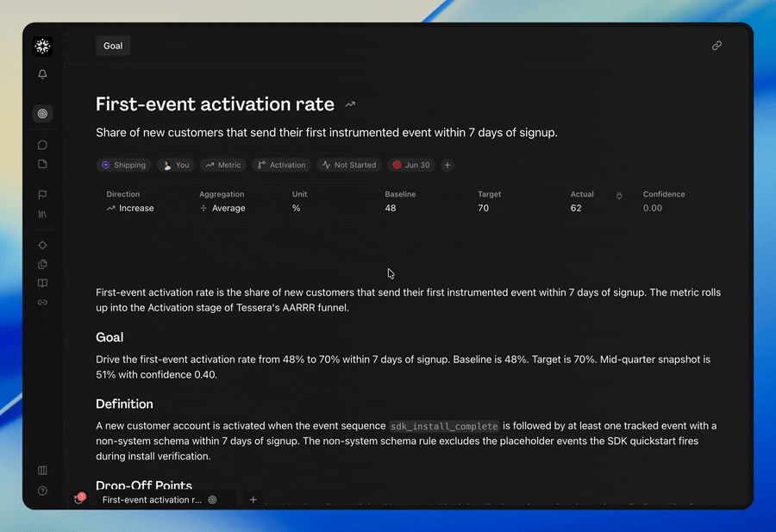The image size is (776, 532).
Task: Click the plug icon beside Actual
Action: click(619, 196)
